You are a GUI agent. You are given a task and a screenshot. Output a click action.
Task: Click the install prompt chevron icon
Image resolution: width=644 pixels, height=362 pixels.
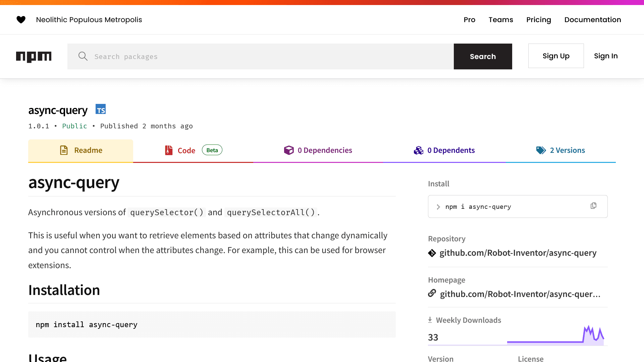438,207
